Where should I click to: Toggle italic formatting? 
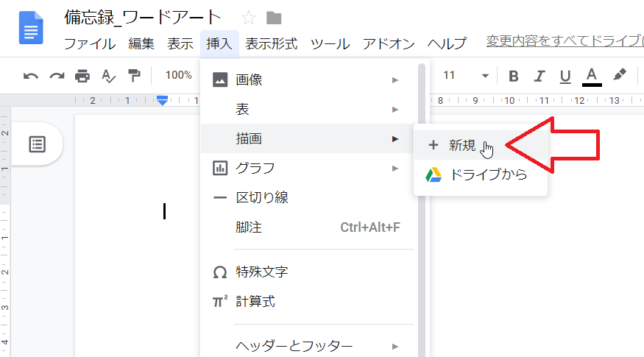click(x=539, y=75)
